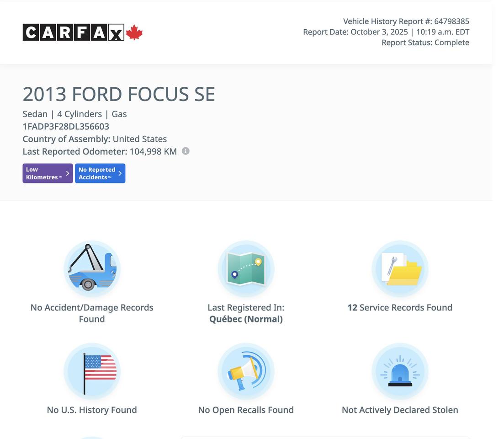The height and width of the screenshot is (439, 504).
Task: Click the blue siren stolen icon
Action: tap(400, 371)
